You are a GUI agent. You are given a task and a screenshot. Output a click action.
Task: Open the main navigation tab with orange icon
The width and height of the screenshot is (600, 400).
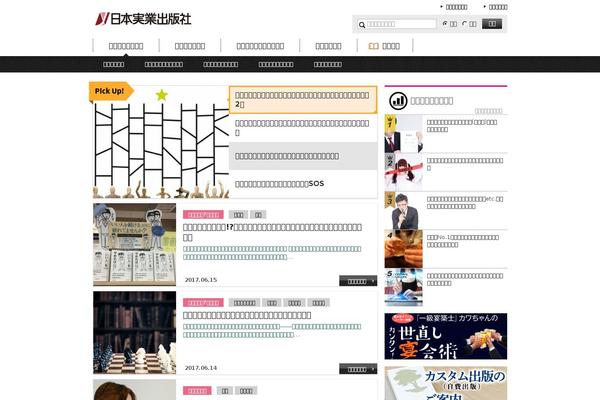click(x=384, y=46)
